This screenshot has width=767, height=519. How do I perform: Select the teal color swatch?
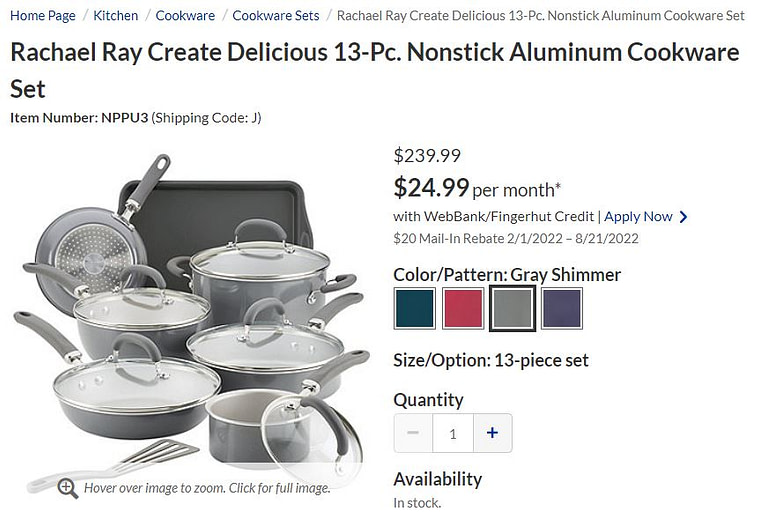coord(414,308)
